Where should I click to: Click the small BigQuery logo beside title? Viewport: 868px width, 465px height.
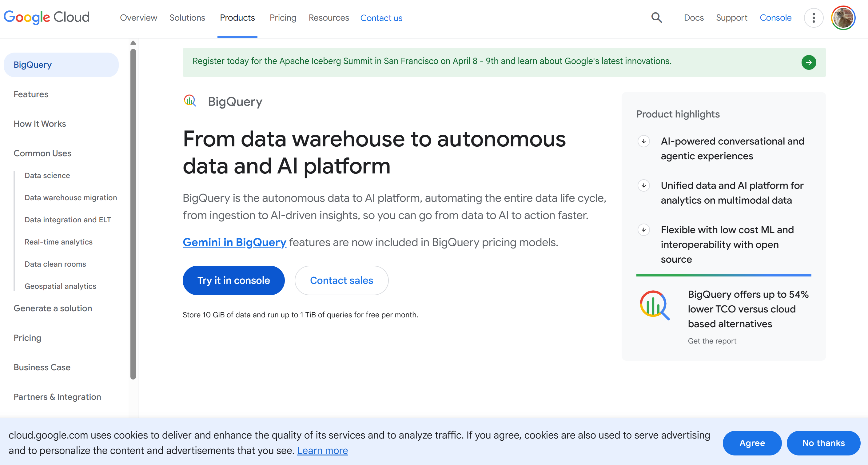point(190,101)
